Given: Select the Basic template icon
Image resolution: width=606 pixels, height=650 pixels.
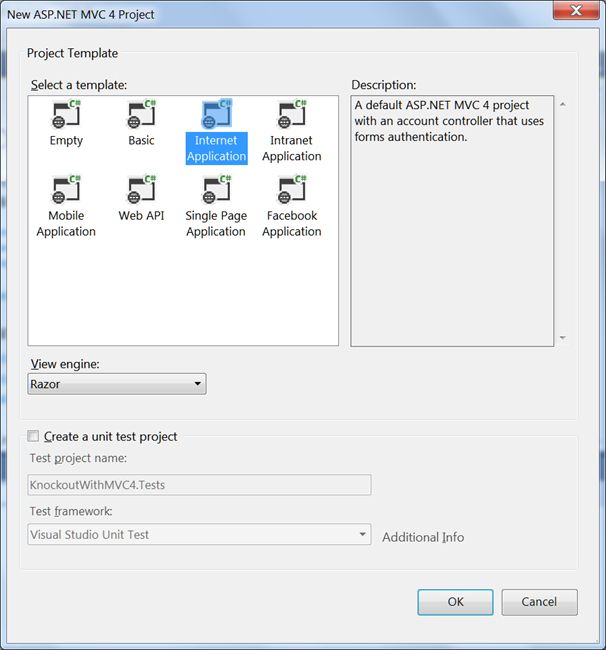Looking at the screenshot, I should (141, 114).
